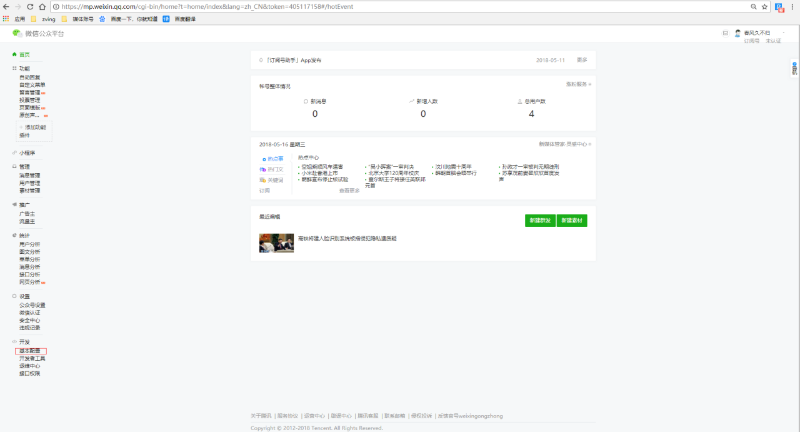
Task: Click the 小程序 icon in sidebar
Action: 14,153
